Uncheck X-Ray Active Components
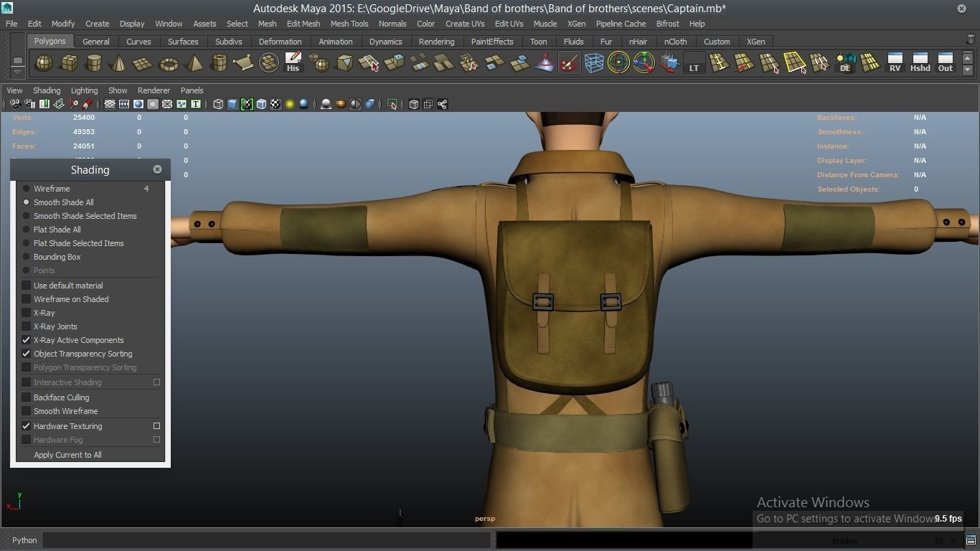This screenshot has width=980, height=551. (27, 340)
